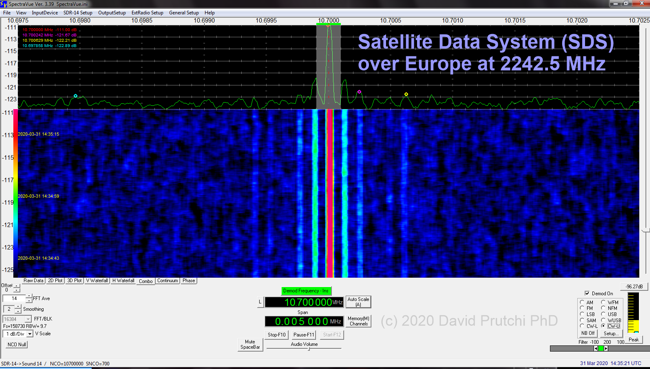Toggle the Demod On checkbox

pyautogui.click(x=587, y=293)
